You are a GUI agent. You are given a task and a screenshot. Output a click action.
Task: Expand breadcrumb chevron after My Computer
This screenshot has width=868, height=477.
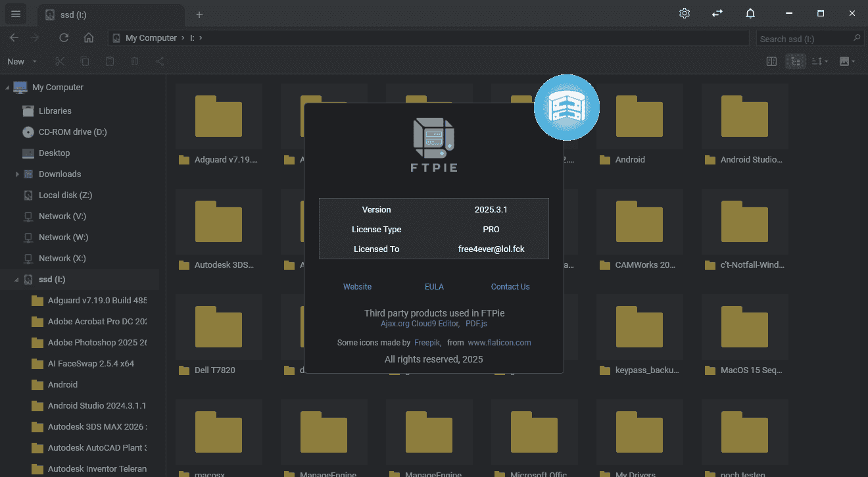click(183, 38)
